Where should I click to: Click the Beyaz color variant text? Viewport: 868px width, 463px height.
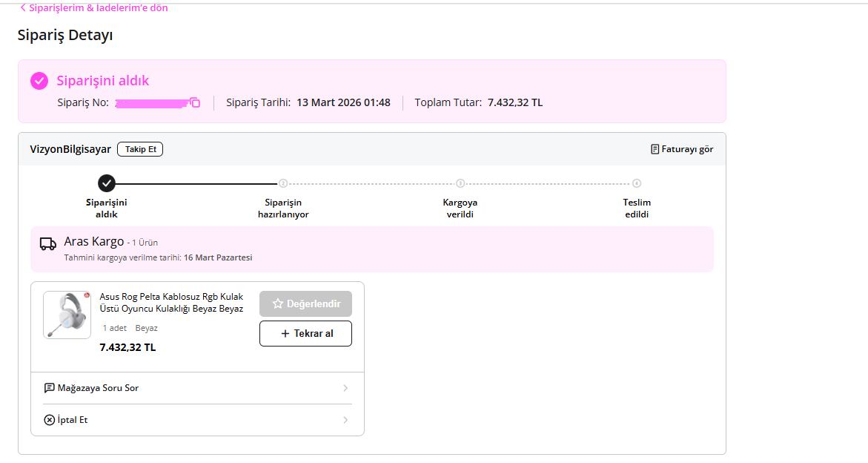pos(147,328)
